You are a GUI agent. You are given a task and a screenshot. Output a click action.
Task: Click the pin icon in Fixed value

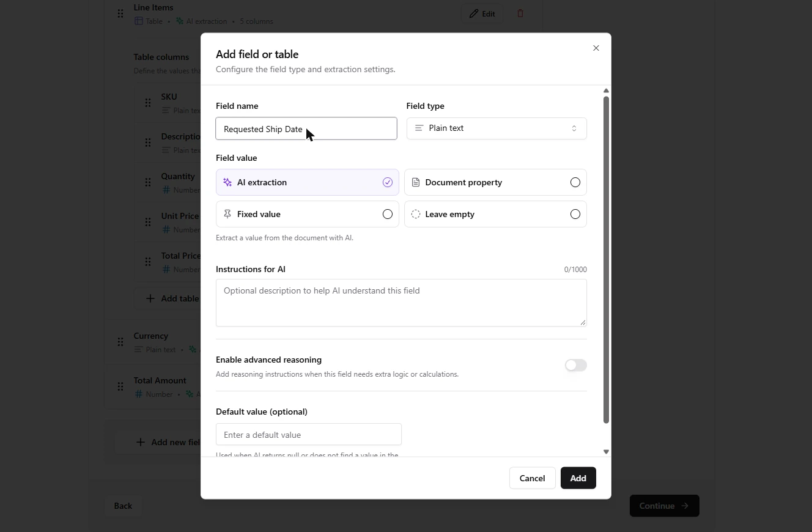click(x=227, y=214)
